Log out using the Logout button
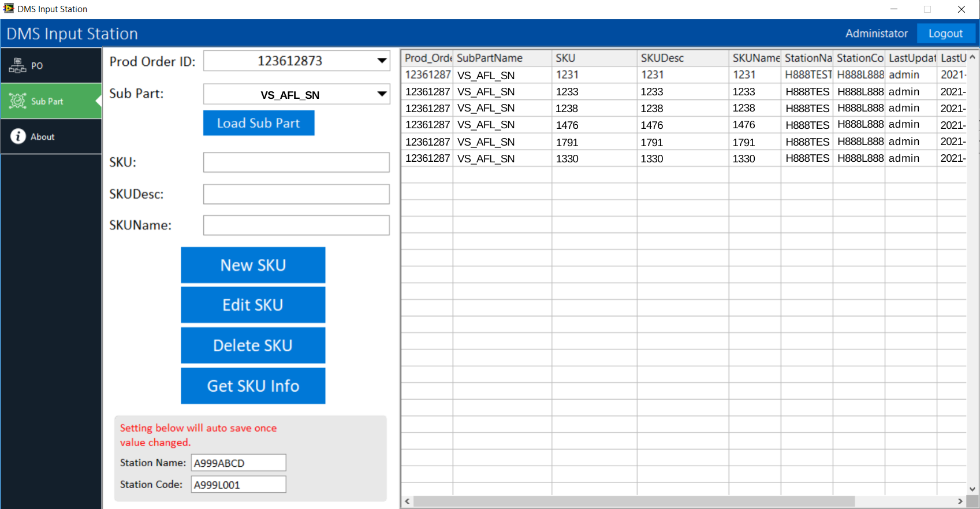The width and height of the screenshot is (980, 509). 945,34
